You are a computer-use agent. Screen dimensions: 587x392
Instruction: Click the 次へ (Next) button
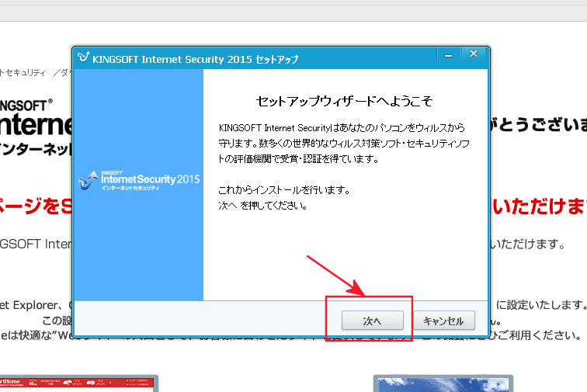click(x=373, y=321)
